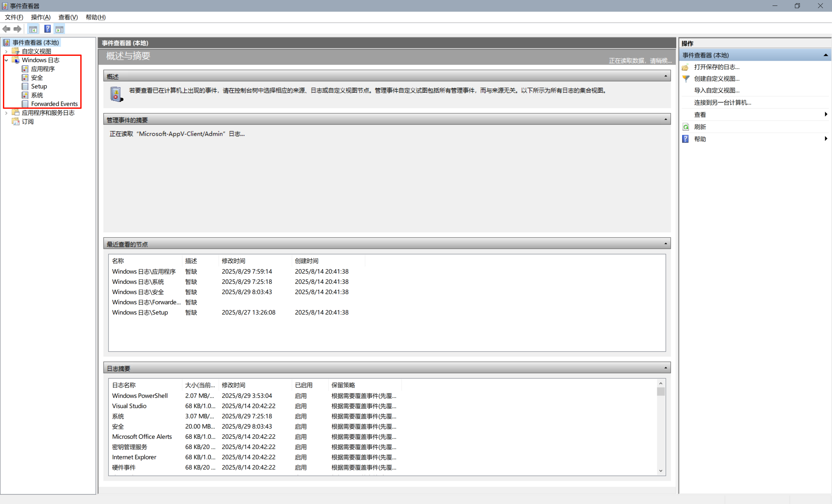Collapse the Windows 日志 tree node

click(x=6, y=60)
